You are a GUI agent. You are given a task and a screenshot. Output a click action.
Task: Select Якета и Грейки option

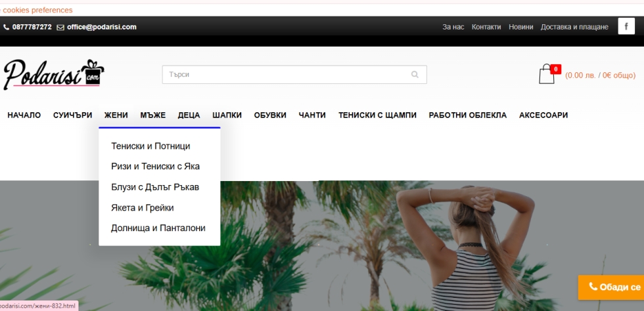point(143,207)
